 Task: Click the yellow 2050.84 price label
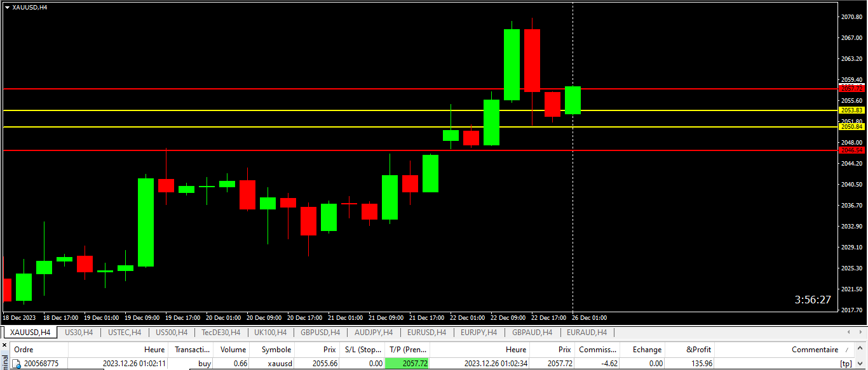[x=851, y=127]
